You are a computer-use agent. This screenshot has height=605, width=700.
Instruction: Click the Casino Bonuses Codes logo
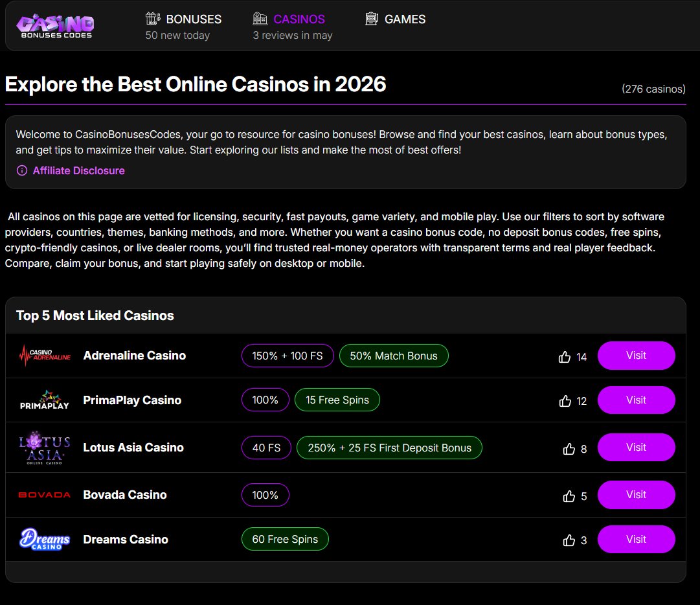coord(55,26)
